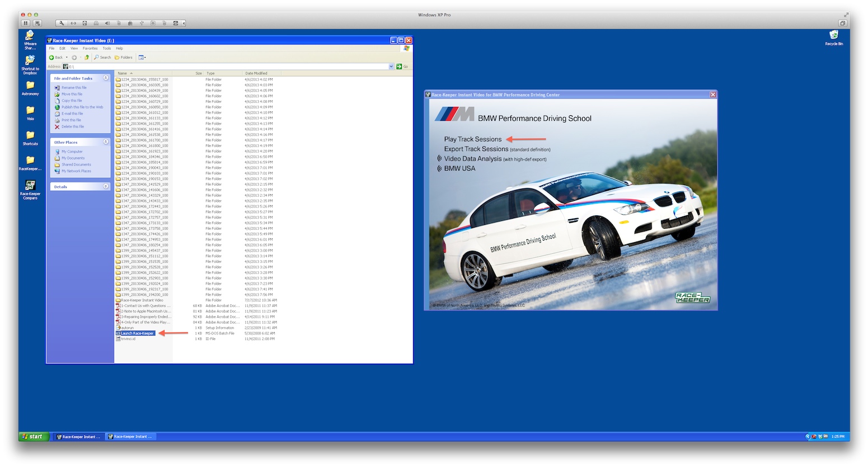Open Back history dropdown arrow
Image resolution: width=868 pixels, height=467 pixels.
(x=67, y=57)
